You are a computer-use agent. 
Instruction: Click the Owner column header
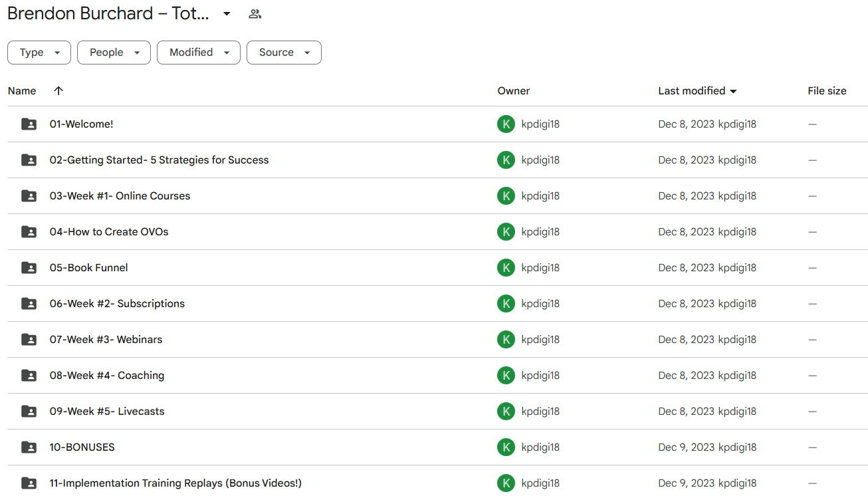coord(514,91)
